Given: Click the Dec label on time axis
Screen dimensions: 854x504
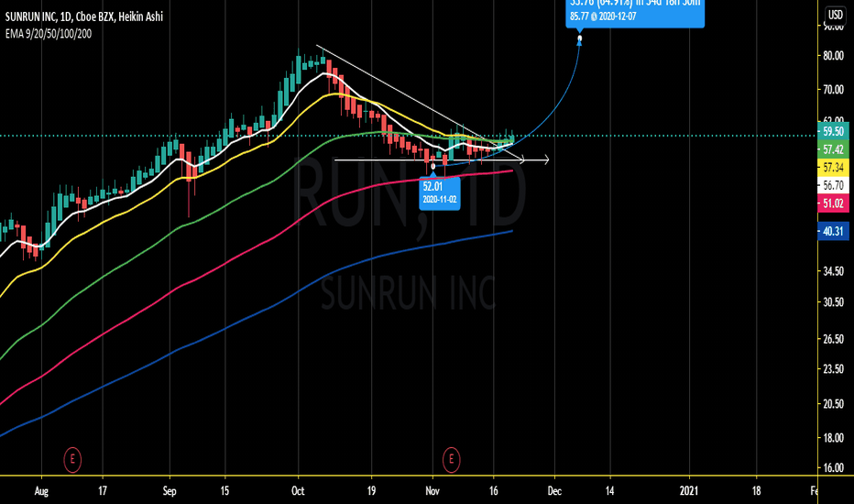Looking at the screenshot, I should click(x=554, y=491).
